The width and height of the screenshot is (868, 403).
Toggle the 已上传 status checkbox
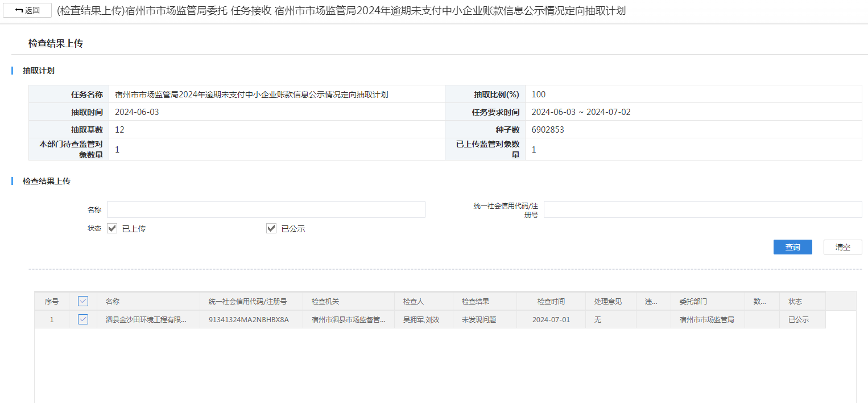(x=112, y=228)
